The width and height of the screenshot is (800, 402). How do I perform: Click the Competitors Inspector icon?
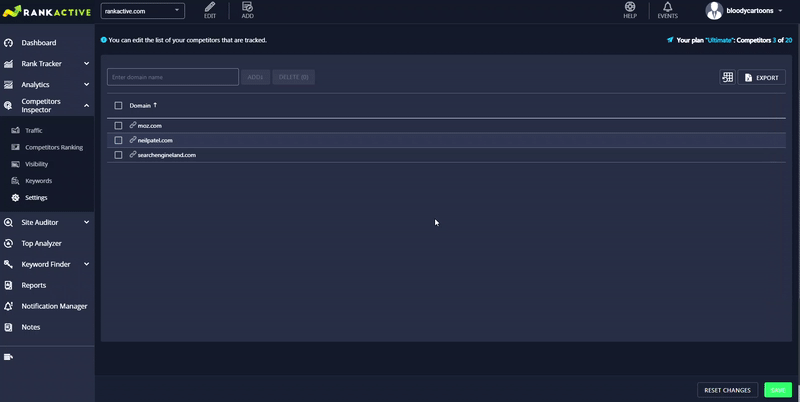pyautogui.click(x=8, y=106)
